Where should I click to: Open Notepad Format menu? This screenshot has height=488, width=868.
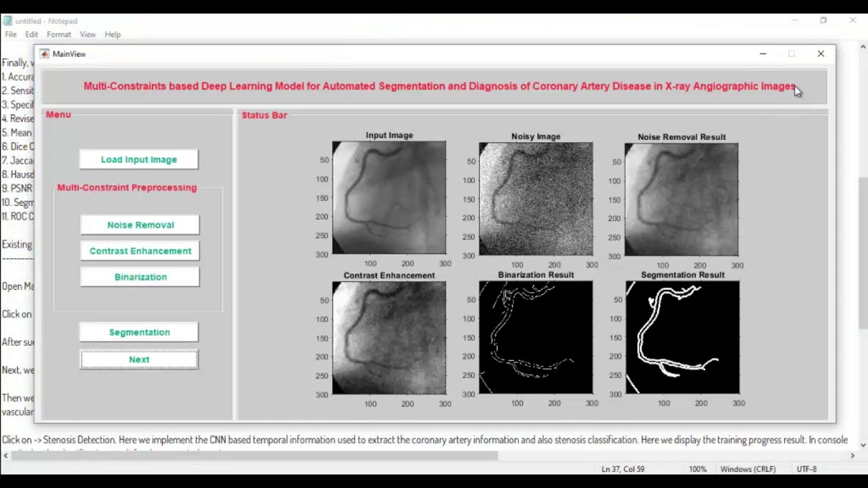(59, 35)
